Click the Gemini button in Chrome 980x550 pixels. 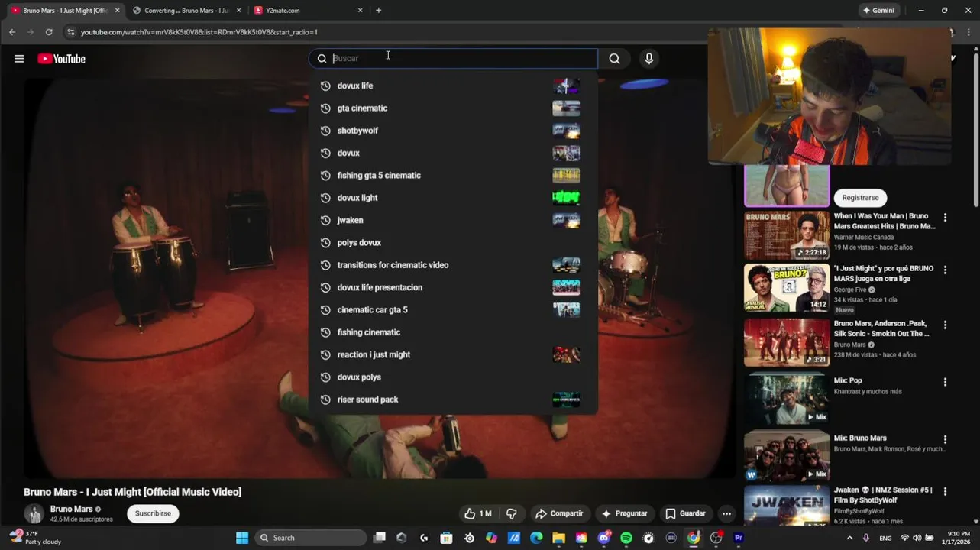[x=878, y=11]
